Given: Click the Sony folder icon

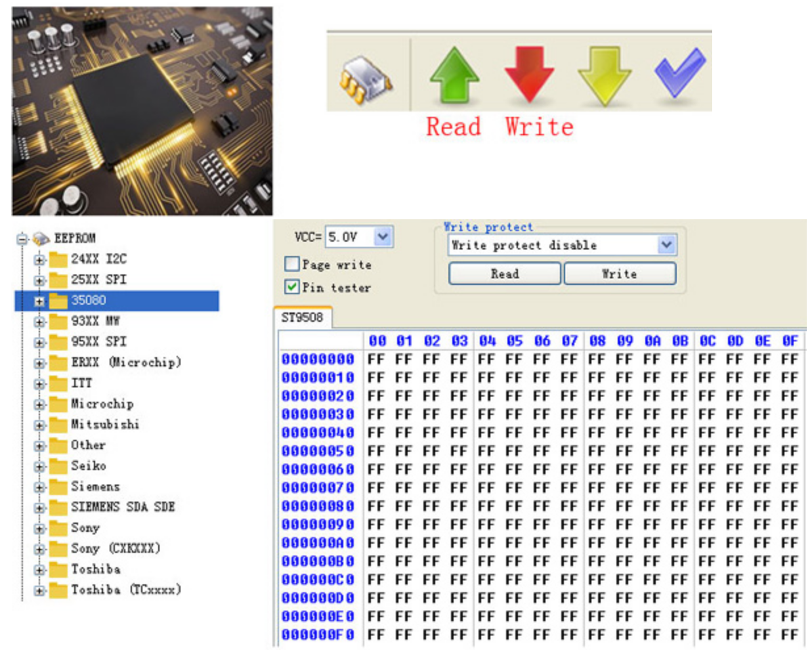Looking at the screenshot, I should click(x=58, y=528).
